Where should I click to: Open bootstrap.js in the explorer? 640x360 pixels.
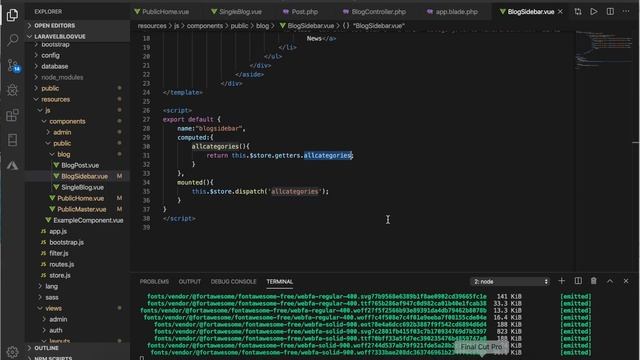tap(66, 242)
